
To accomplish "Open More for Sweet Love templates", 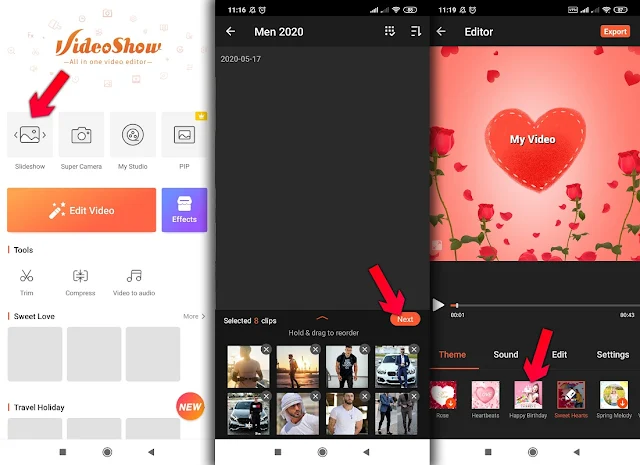I will tap(194, 316).
